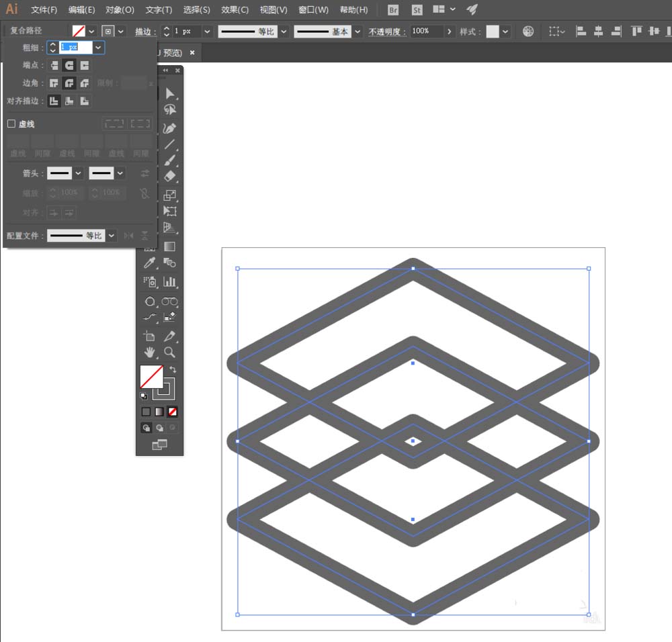Select the Hand tool

(x=150, y=352)
